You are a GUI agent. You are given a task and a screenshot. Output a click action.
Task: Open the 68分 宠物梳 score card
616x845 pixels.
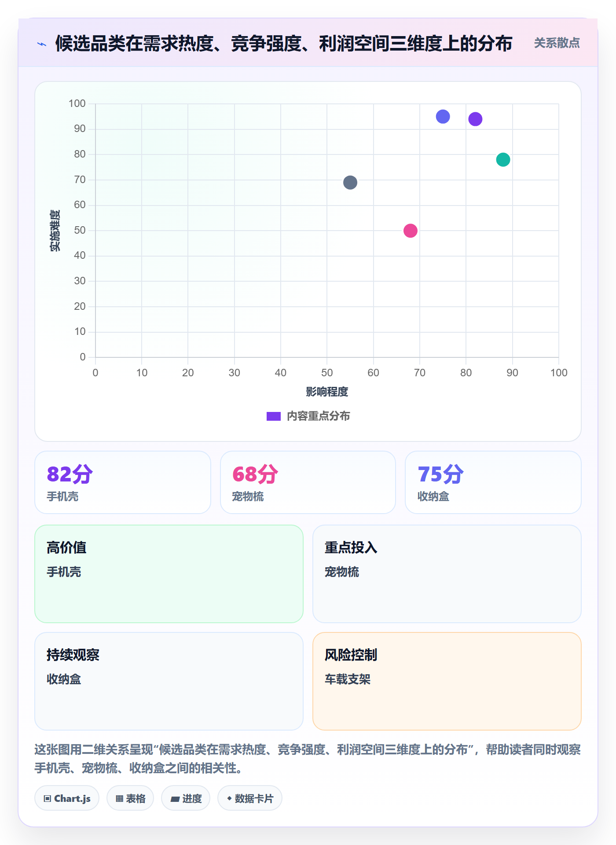coord(308,482)
